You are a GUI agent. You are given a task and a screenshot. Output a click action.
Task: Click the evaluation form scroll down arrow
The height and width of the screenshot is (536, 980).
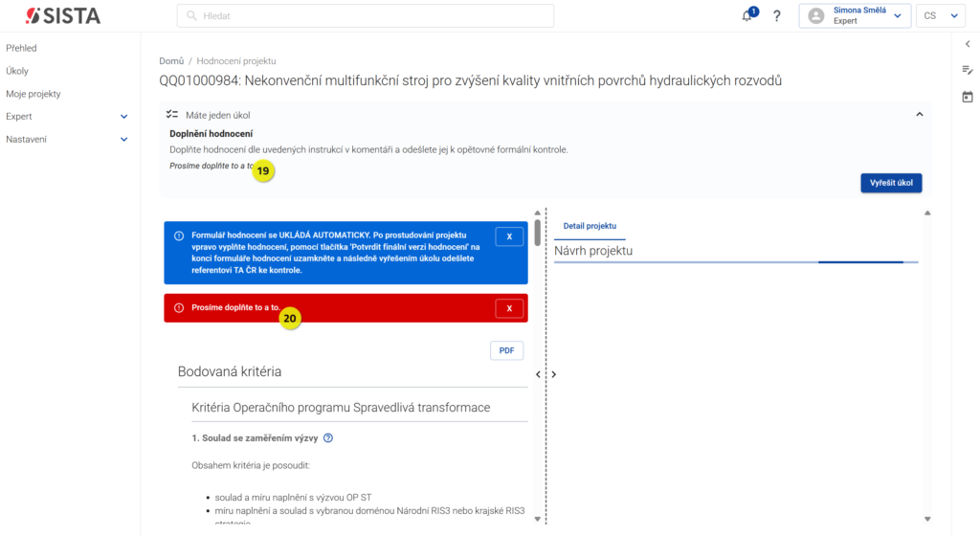pos(538,519)
